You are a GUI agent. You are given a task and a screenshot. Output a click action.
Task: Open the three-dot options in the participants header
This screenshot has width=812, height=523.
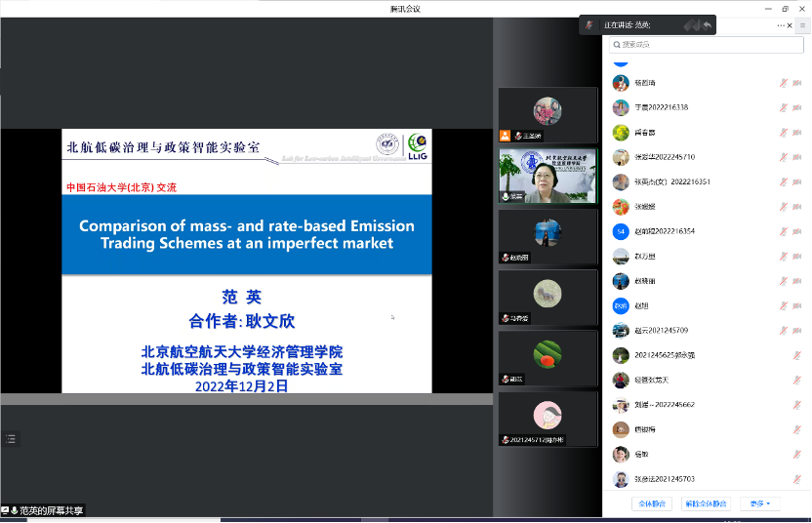click(x=781, y=25)
